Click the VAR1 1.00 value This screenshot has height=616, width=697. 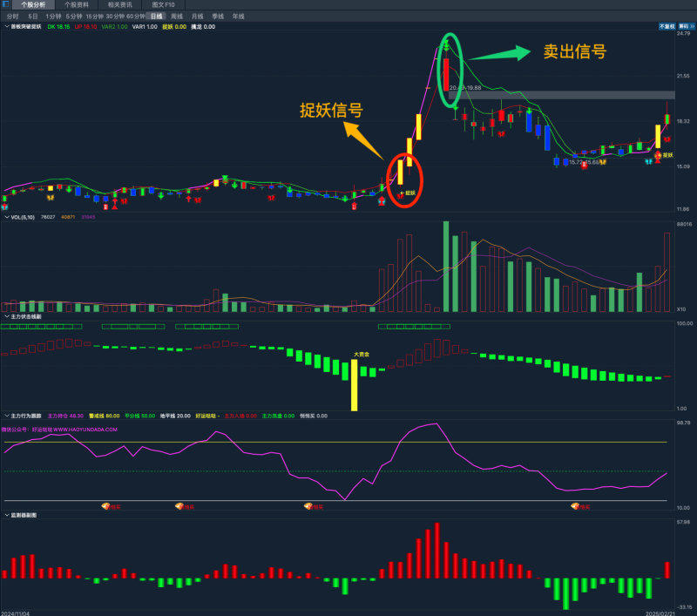pyautogui.click(x=145, y=27)
